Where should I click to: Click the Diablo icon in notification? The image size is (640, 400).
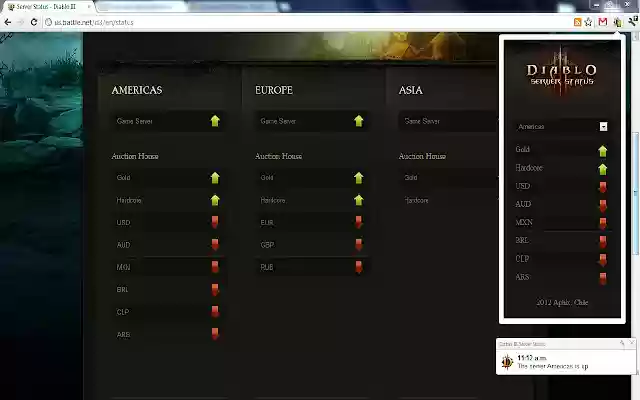click(507, 362)
